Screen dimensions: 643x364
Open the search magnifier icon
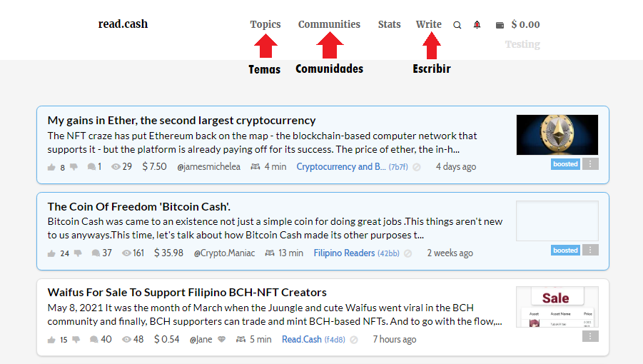click(x=457, y=25)
